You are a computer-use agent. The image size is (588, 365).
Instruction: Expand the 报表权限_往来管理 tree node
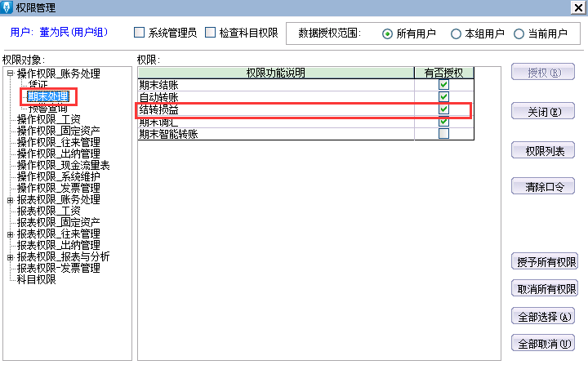pyautogui.click(x=10, y=234)
